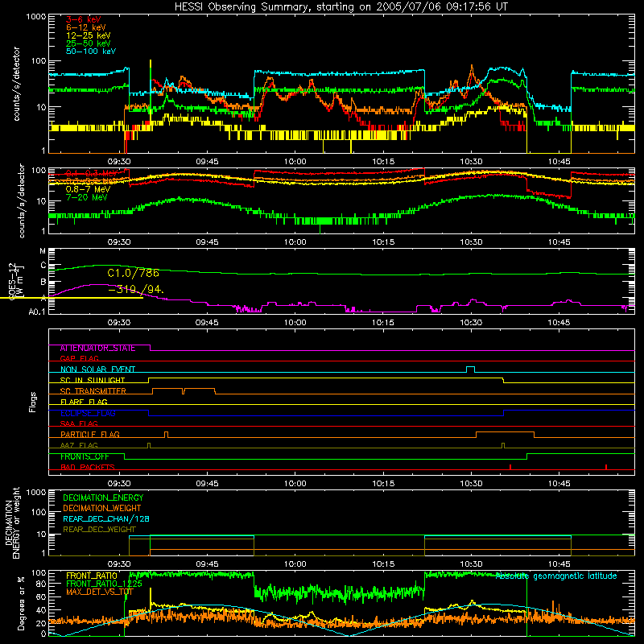Click the -319./94. annotation in GOES panel
This screenshot has width=644, height=644.
tap(135, 290)
